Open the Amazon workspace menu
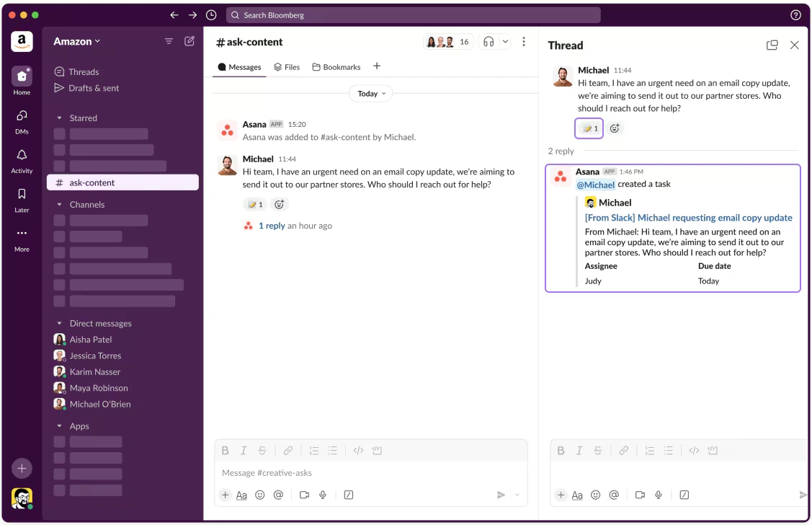 pos(76,41)
